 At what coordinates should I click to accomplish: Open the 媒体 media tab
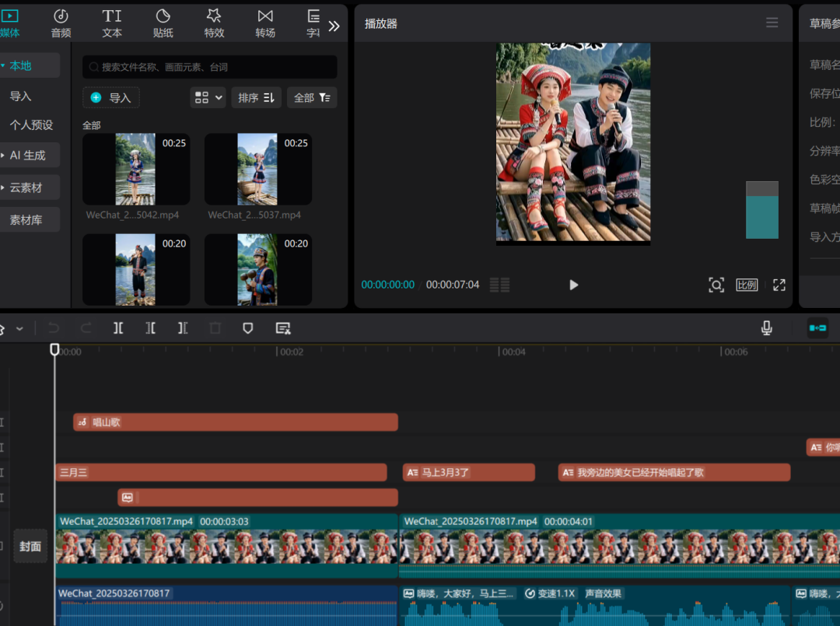tap(9, 23)
